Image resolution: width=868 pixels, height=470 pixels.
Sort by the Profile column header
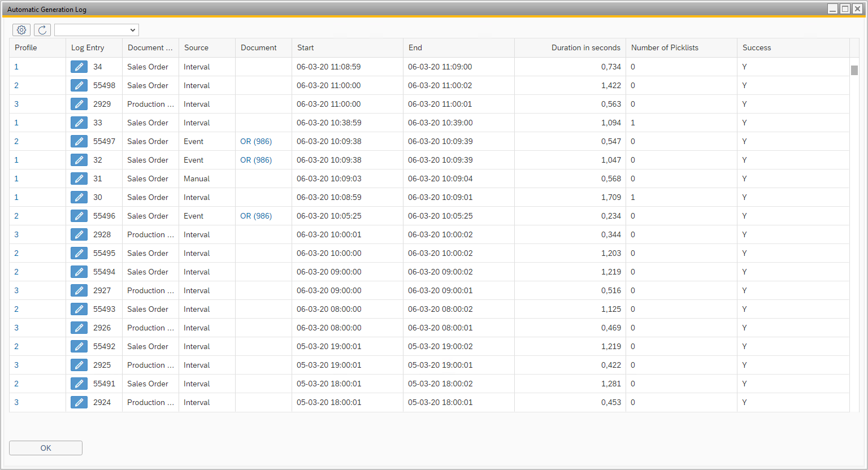pyautogui.click(x=26, y=48)
